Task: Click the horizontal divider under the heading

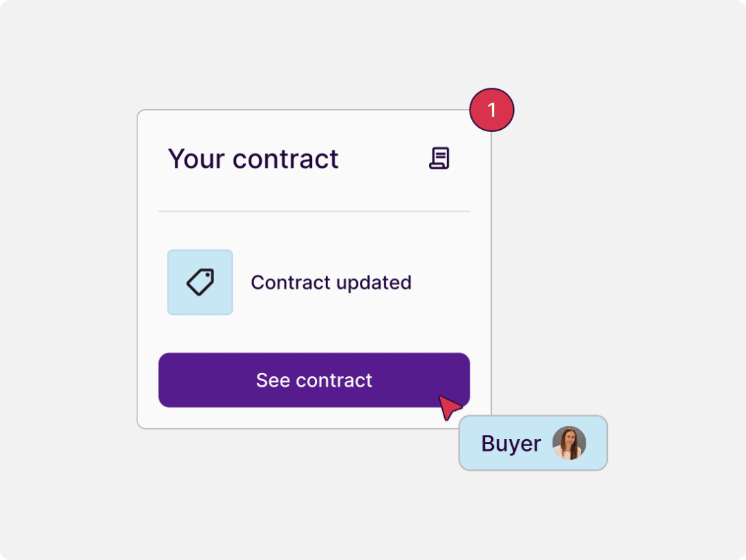Action: [x=314, y=211]
